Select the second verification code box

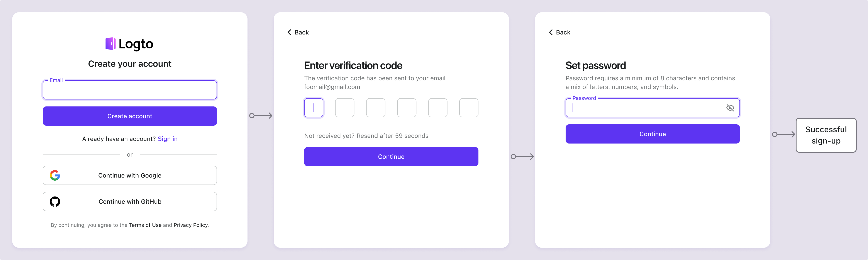[344, 108]
